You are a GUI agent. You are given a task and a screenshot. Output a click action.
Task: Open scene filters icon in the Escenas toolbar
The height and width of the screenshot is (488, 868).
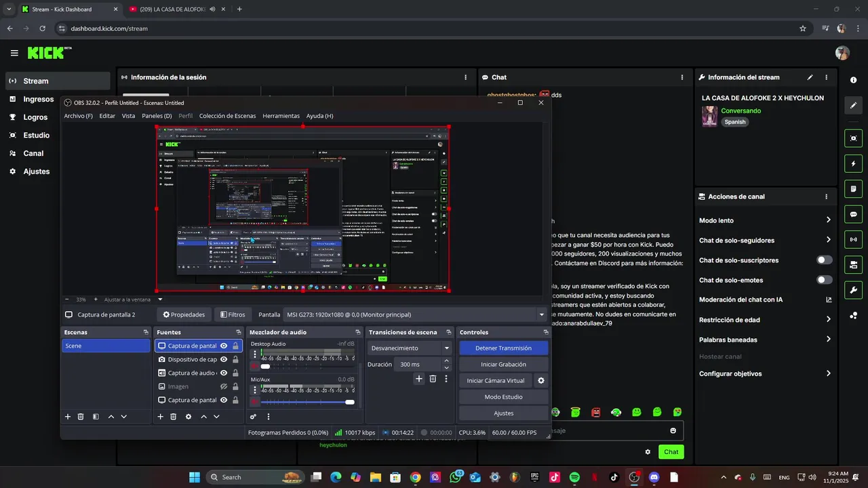tap(96, 417)
